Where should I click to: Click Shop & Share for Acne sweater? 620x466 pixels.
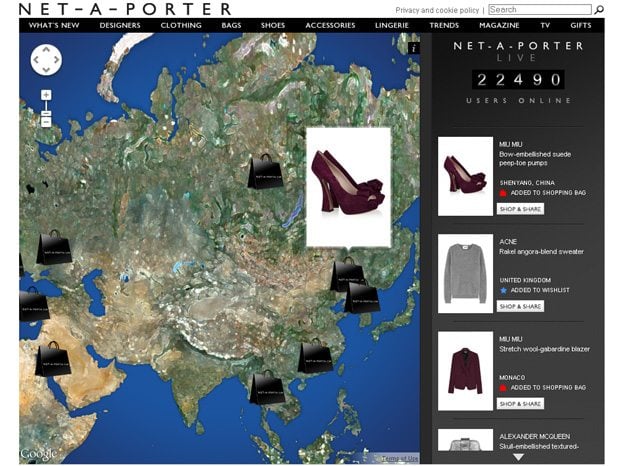pyautogui.click(x=520, y=306)
